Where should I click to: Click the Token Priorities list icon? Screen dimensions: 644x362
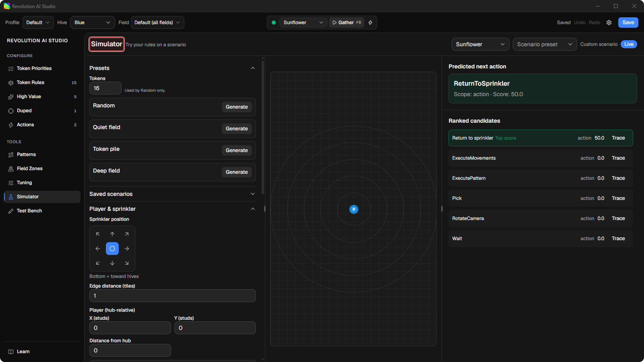pos(11,69)
